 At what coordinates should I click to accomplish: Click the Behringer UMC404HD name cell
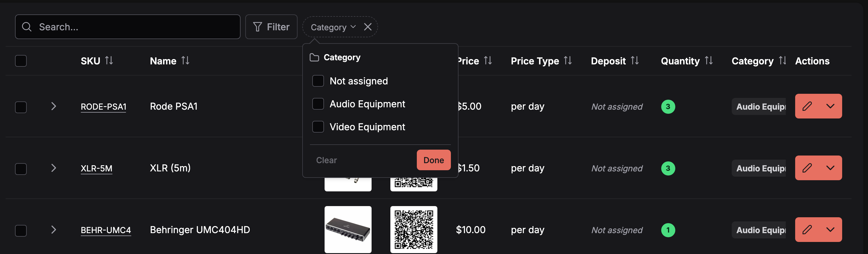click(200, 230)
